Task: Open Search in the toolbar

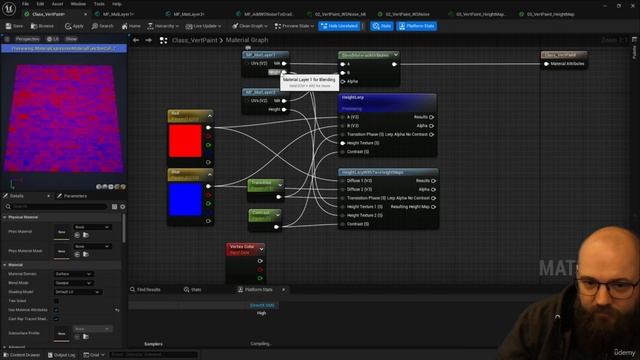Action: point(102,26)
